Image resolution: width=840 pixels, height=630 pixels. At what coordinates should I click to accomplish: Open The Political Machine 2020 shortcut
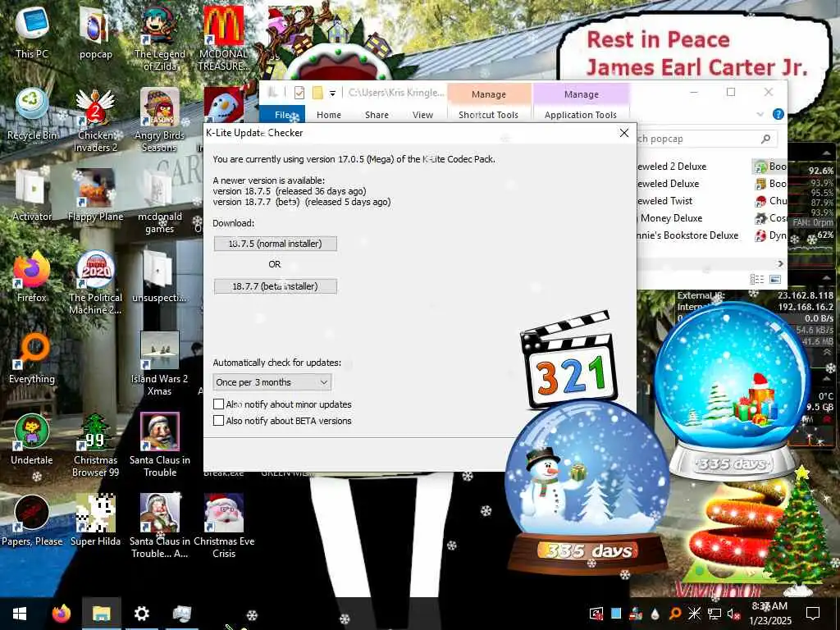click(95, 282)
